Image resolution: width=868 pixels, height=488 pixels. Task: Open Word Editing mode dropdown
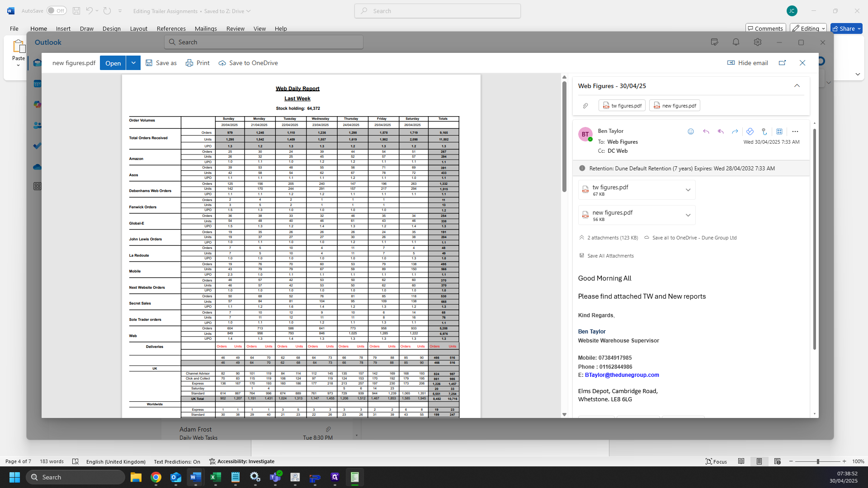808,28
